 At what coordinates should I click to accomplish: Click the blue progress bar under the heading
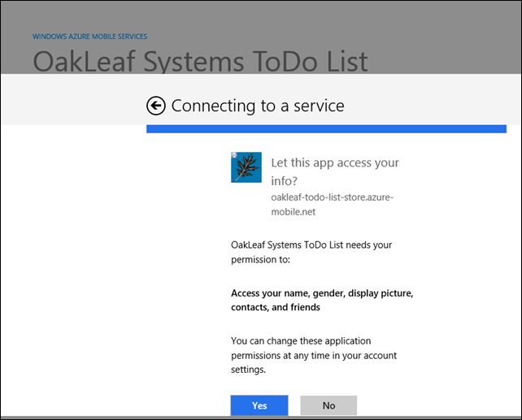[325, 128]
